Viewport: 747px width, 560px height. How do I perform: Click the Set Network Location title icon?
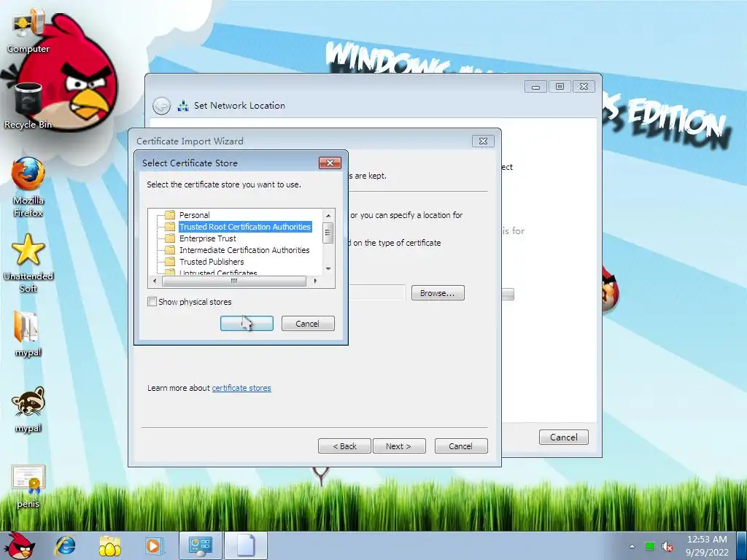point(183,106)
